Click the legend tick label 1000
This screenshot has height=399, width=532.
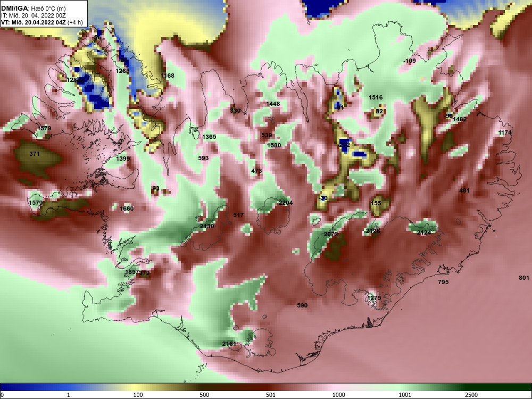pyautogui.click(x=338, y=395)
